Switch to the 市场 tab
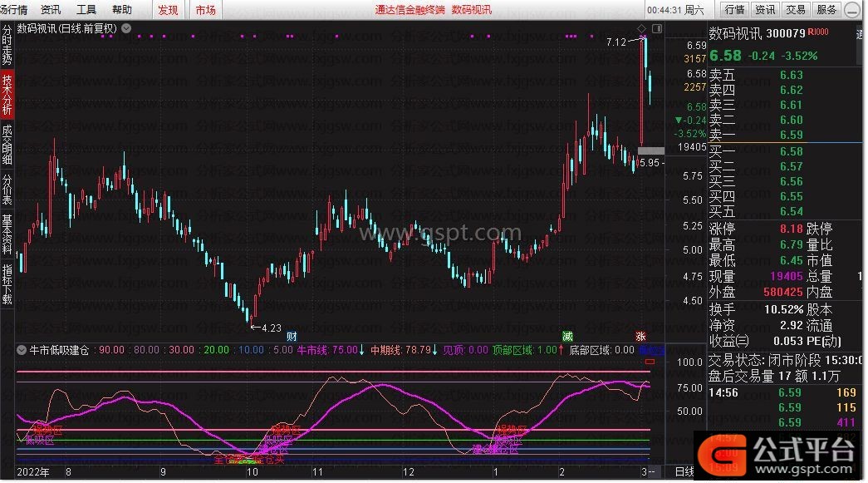Image resolution: width=868 pixels, height=483 pixels. tap(206, 10)
